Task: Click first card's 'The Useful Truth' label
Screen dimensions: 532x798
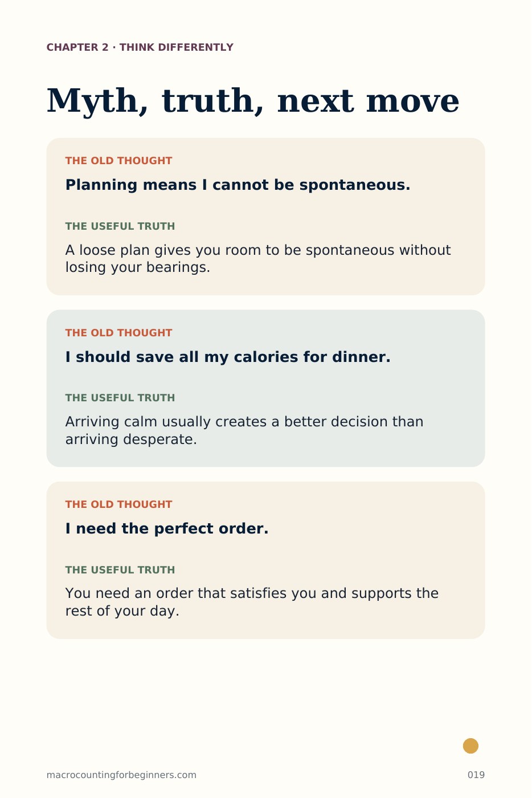Action: click(x=120, y=226)
